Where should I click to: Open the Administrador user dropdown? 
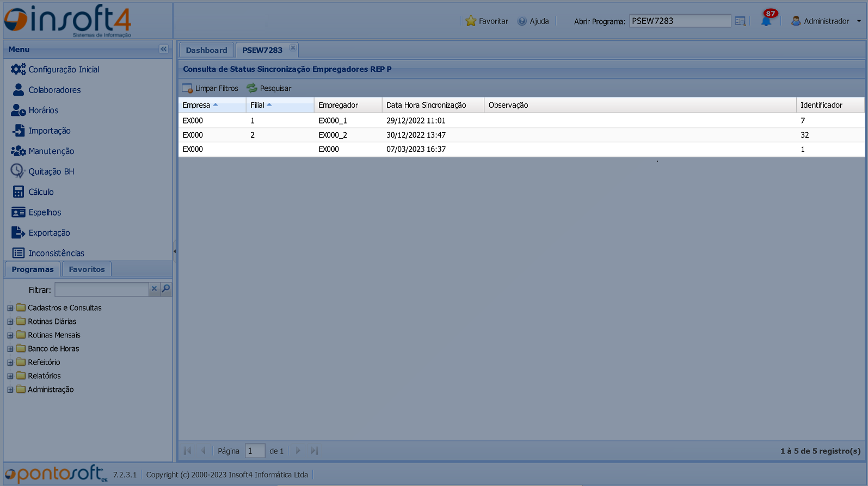[826, 21]
